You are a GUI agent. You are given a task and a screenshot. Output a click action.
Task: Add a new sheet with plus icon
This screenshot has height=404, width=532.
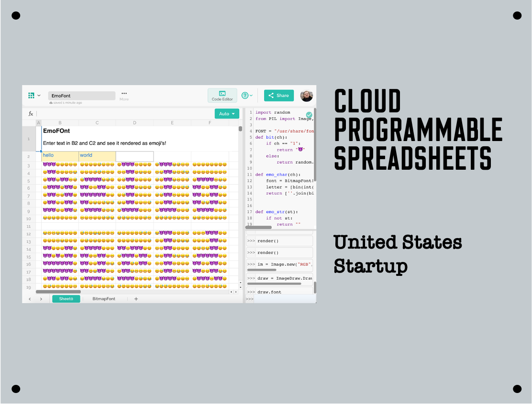(136, 299)
